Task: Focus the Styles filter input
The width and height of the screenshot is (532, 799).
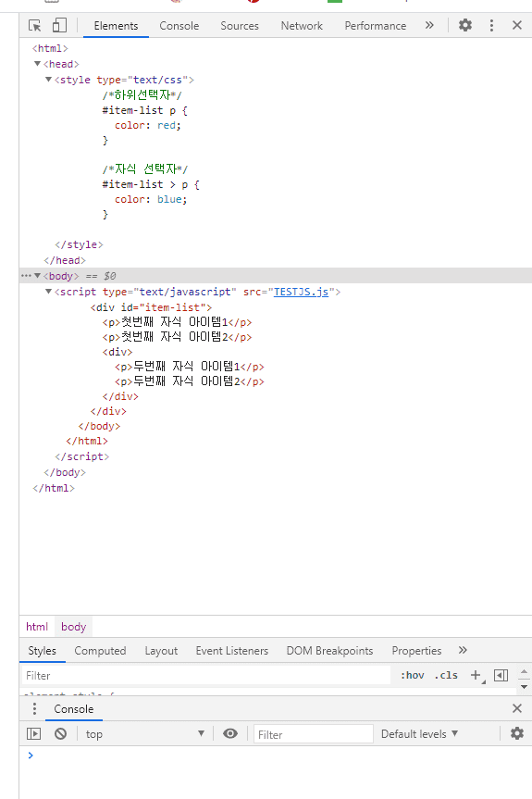Action: tap(206, 676)
